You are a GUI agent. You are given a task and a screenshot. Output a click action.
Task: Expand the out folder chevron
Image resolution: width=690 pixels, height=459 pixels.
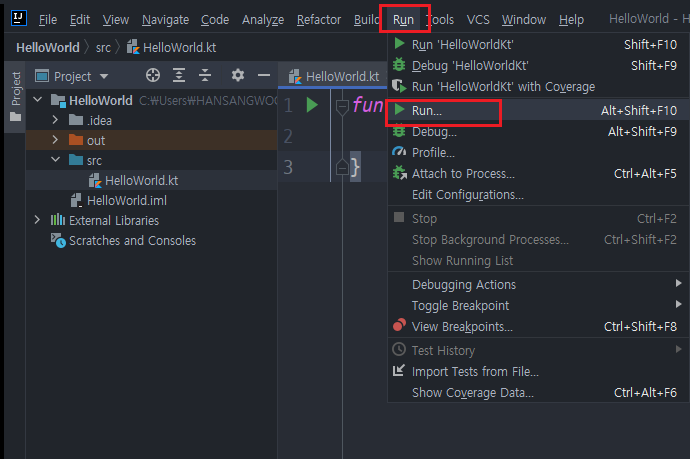(55, 140)
